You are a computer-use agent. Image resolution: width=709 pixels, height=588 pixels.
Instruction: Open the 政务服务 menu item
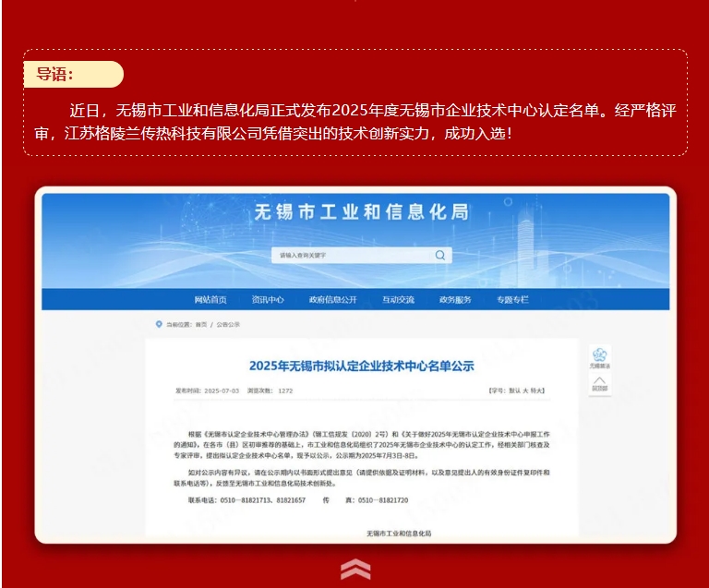coord(455,300)
